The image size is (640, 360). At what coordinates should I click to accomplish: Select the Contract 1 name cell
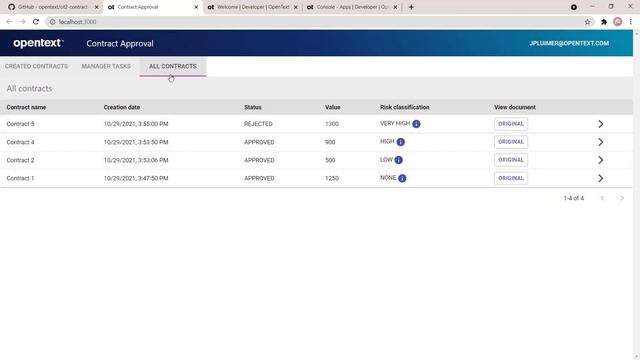[20, 178]
